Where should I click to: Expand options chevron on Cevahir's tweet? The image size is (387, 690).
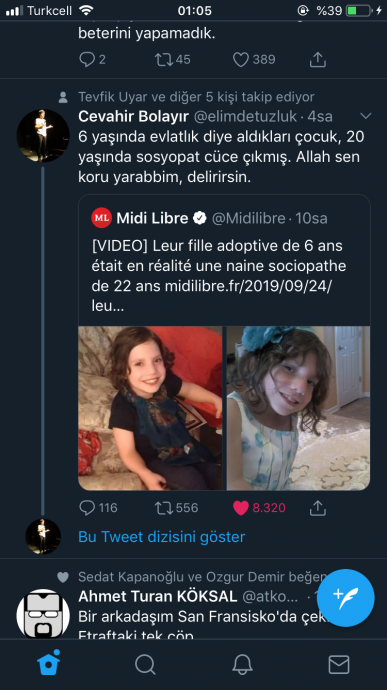(365, 116)
